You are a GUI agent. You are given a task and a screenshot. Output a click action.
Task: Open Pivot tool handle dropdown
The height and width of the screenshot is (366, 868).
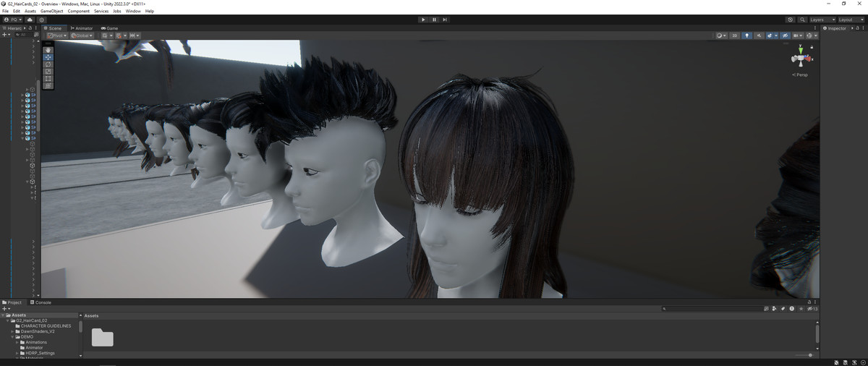click(x=57, y=35)
